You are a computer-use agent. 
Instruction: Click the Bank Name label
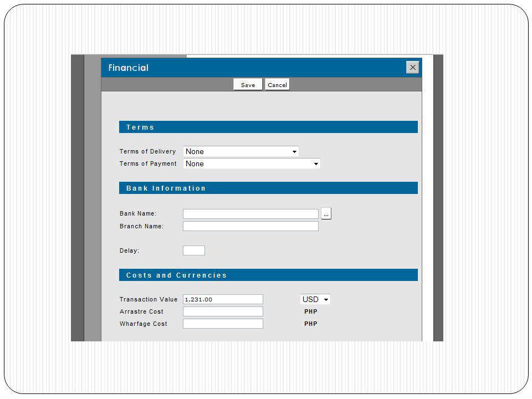[x=138, y=213]
